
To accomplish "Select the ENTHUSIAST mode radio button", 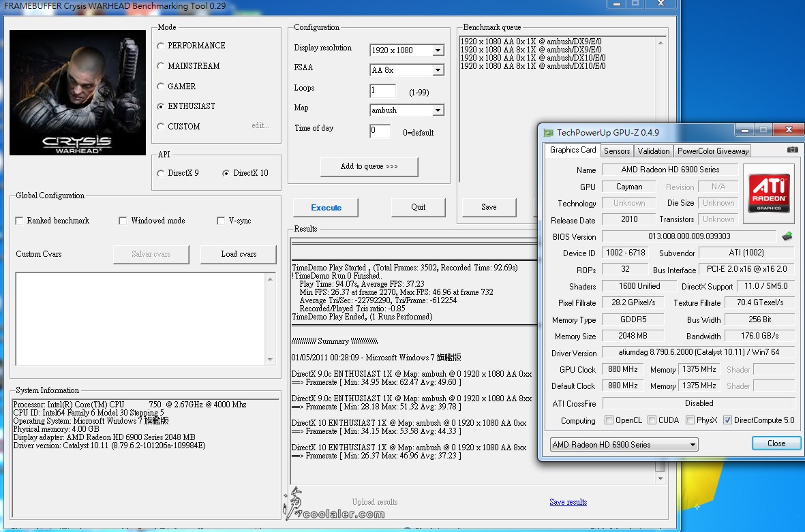I will pyautogui.click(x=161, y=106).
